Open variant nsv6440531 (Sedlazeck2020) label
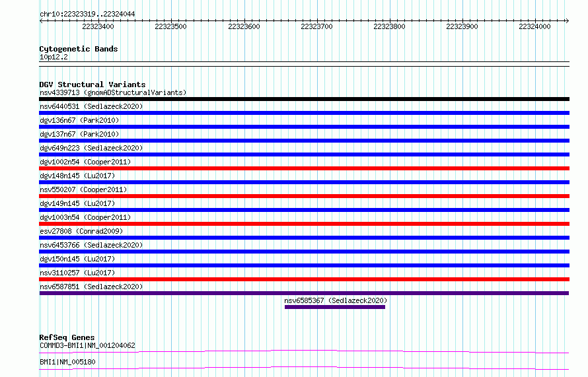 (91, 106)
